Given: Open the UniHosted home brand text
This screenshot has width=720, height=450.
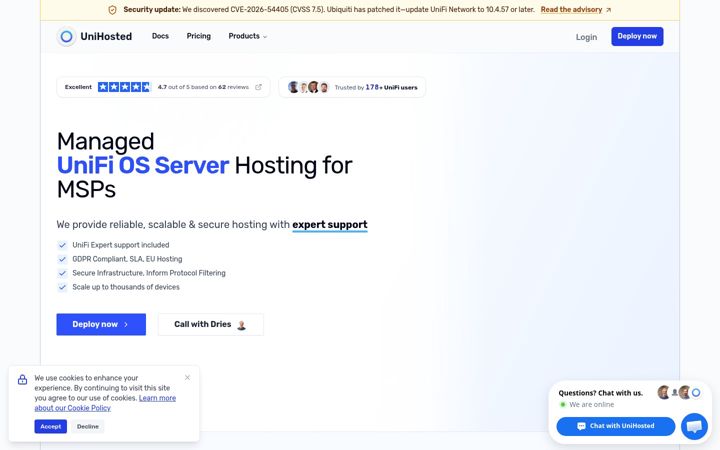Looking at the screenshot, I should (x=106, y=36).
